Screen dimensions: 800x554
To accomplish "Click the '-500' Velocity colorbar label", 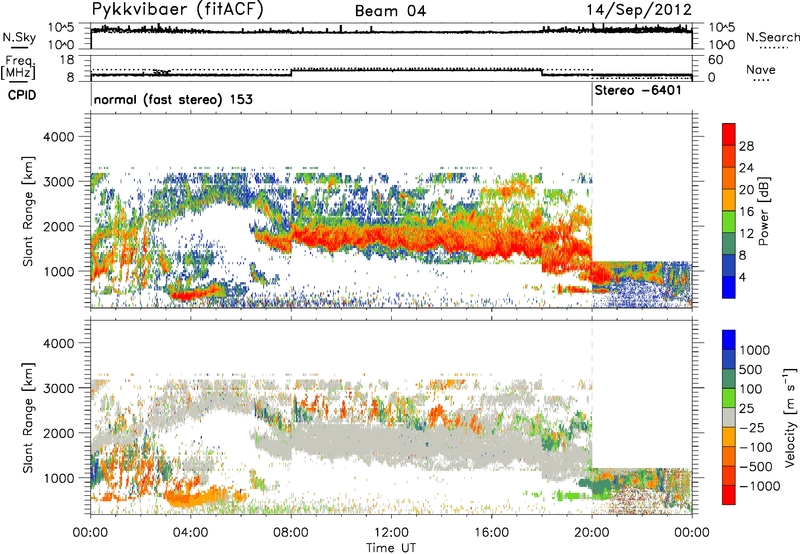I will tap(756, 467).
